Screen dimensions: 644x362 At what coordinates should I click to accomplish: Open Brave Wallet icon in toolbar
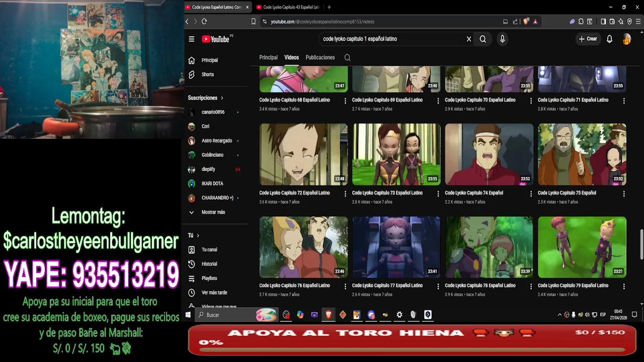(612, 22)
